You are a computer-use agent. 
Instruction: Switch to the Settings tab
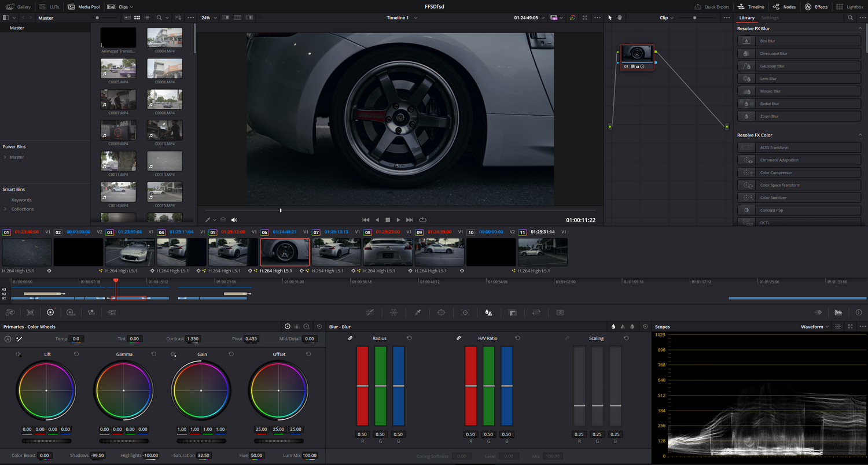click(x=770, y=18)
